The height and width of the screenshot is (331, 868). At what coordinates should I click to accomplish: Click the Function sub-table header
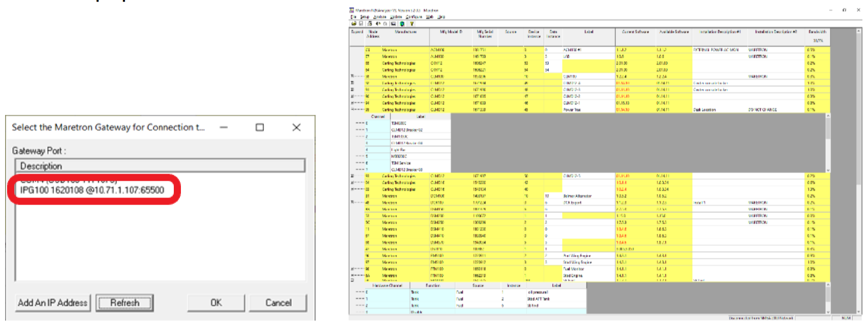click(x=432, y=286)
